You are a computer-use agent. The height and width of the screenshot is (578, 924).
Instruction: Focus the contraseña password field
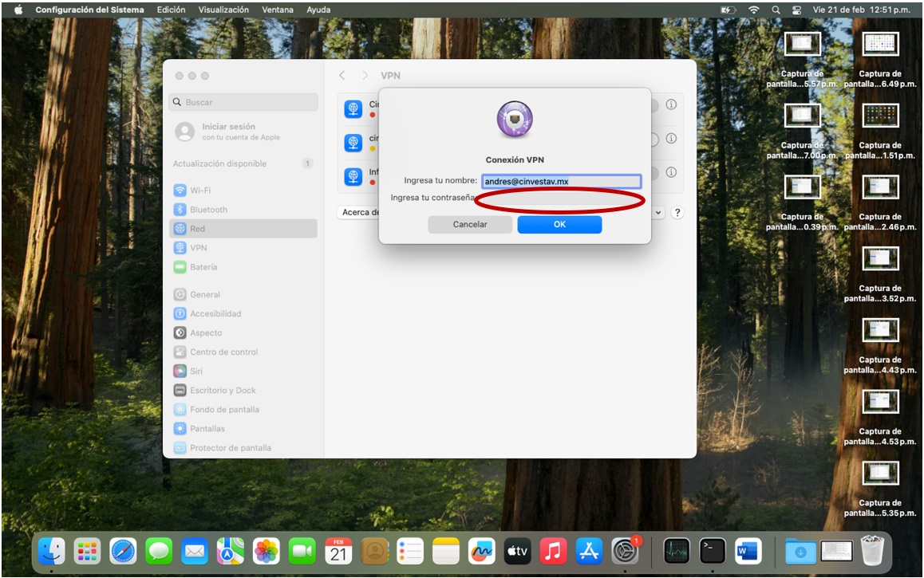click(559, 199)
